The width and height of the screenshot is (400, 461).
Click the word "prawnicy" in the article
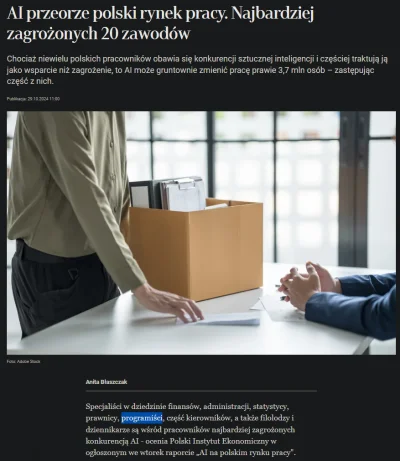coord(102,418)
